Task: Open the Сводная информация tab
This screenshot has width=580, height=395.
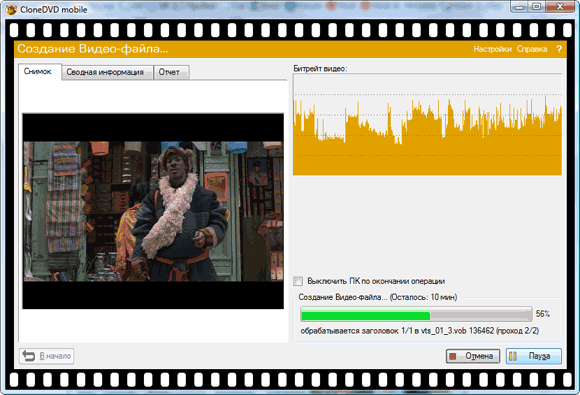Action: coord(105,72)
